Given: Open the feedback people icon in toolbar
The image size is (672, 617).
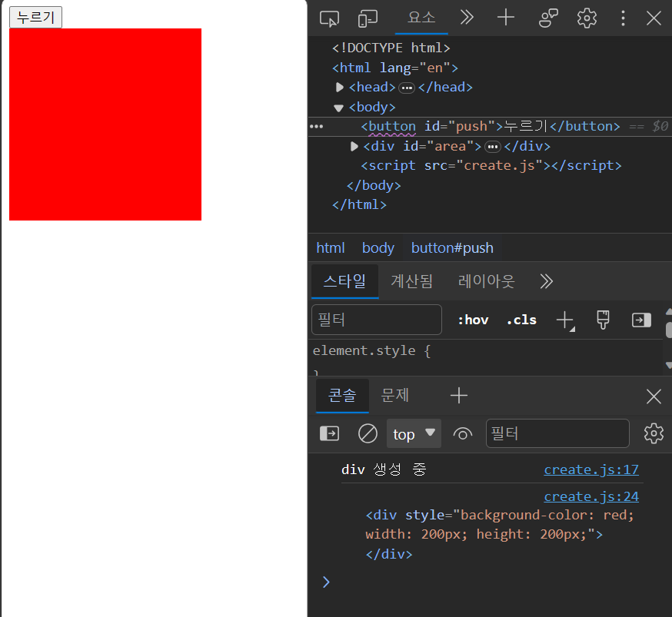Looking at the screenshot, I should [x=548, y=18].
